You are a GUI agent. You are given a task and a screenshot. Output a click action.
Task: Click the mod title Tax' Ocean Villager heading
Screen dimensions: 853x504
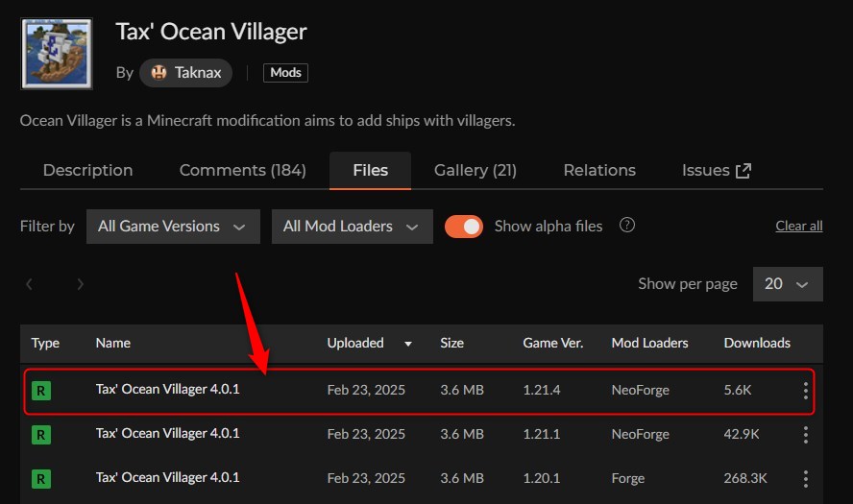pyautogui.click(x=211, y=32)
